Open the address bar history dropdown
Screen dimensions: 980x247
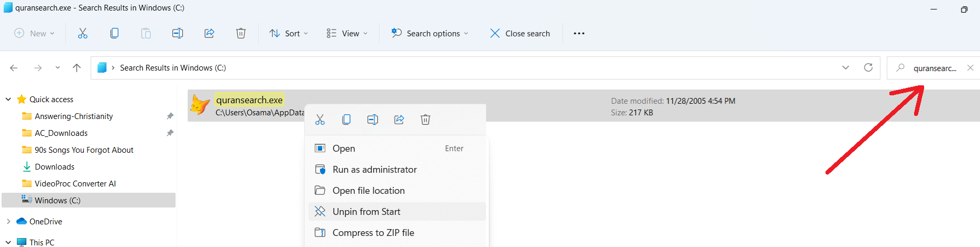click(x=846, y=68)
